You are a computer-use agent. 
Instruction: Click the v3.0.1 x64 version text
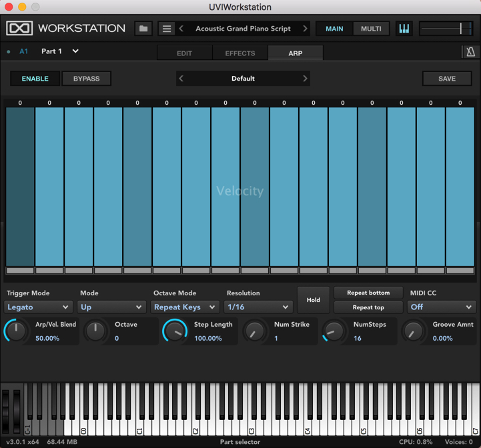23,442
